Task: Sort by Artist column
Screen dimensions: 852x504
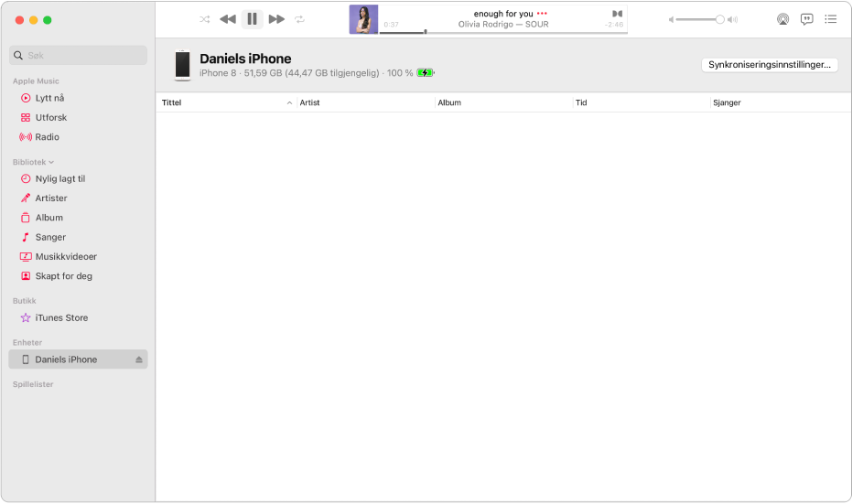Action: 366,102
